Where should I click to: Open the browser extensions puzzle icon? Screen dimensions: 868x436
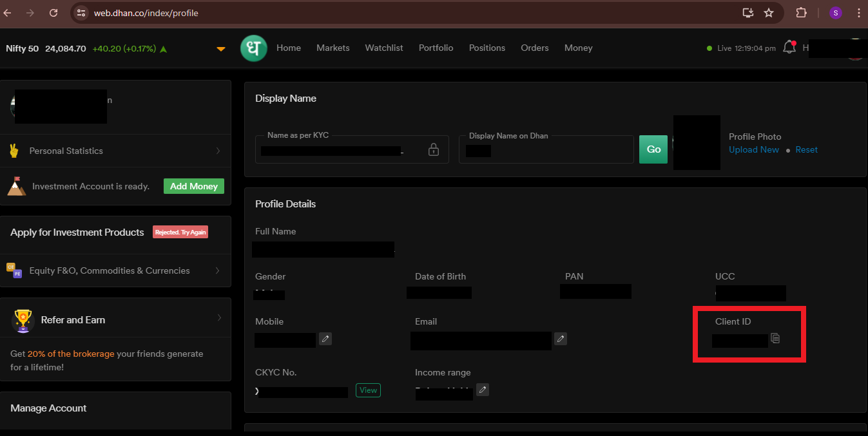801,12
